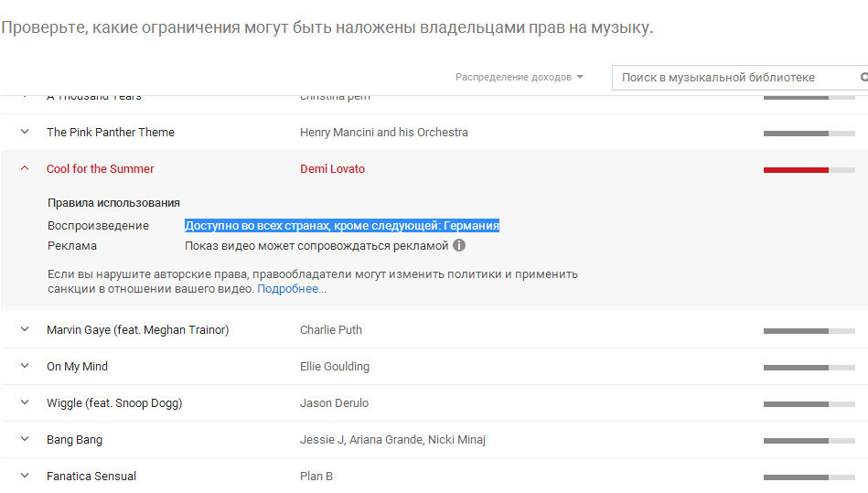Click artist name Demi Lovato
868x493 pixels.
tap(332, 169)
